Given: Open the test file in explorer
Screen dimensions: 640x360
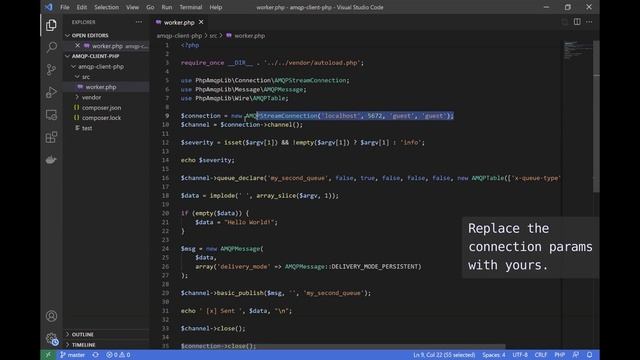Looking at the screenshot, I should click(87, 128).
